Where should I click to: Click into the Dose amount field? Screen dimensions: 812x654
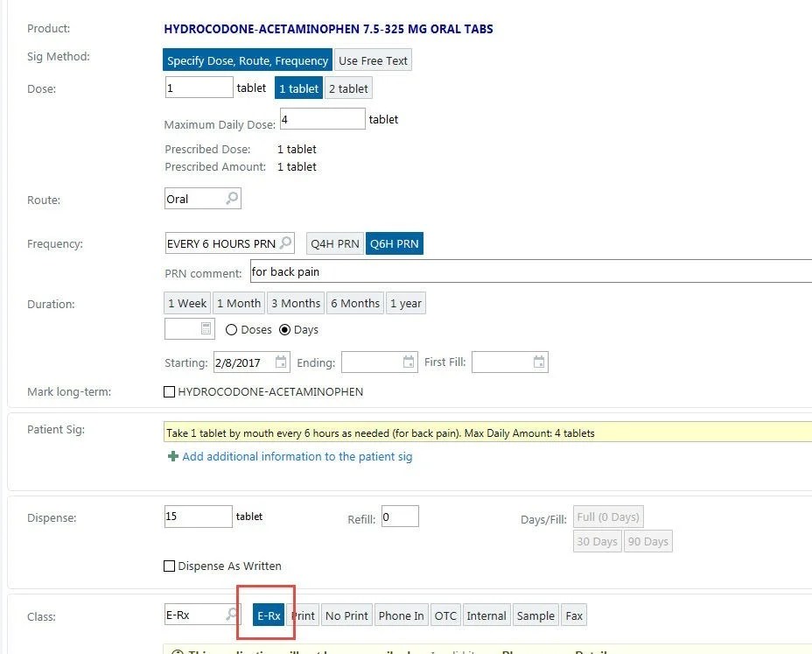point(199,87)
